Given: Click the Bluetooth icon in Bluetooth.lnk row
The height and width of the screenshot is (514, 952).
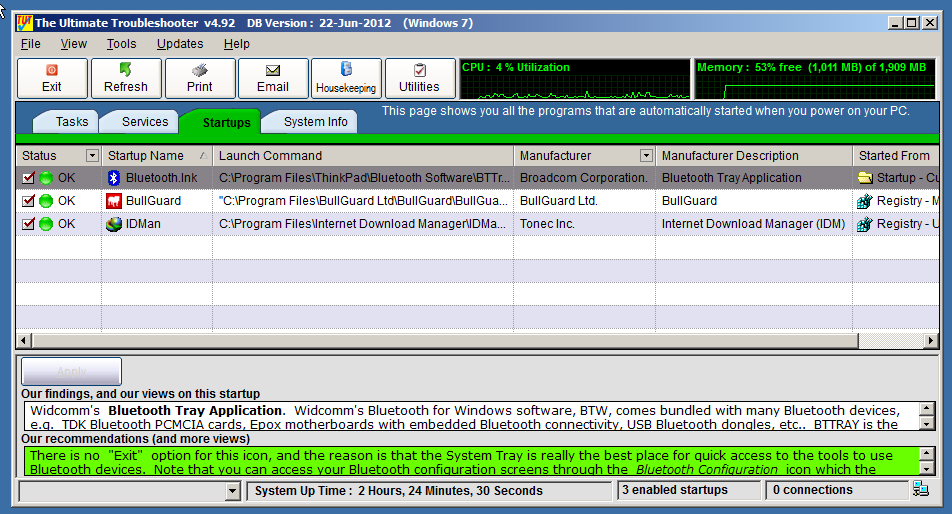Looking at the screenshot, I should pyautogui.click(x=114, y=178).
